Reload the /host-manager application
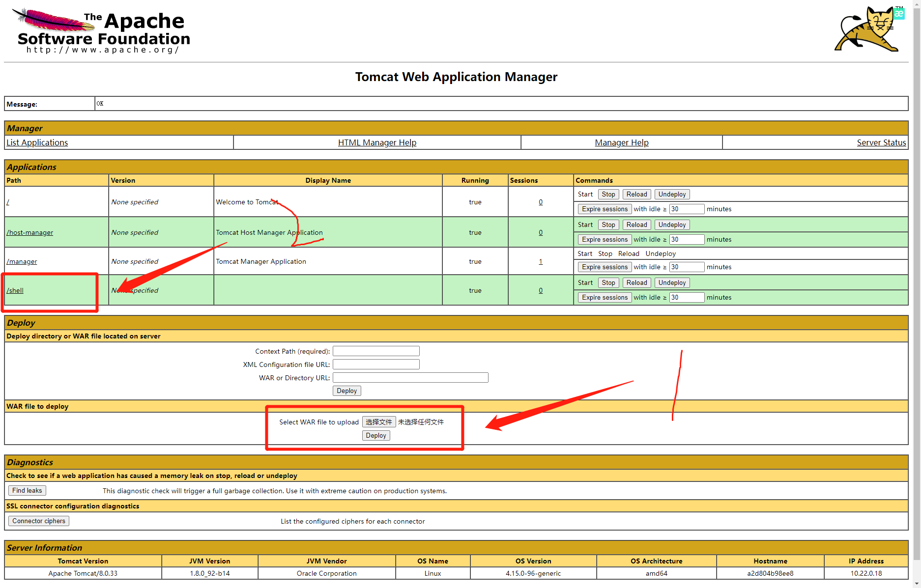921x588 pixels. pos(637,225)
